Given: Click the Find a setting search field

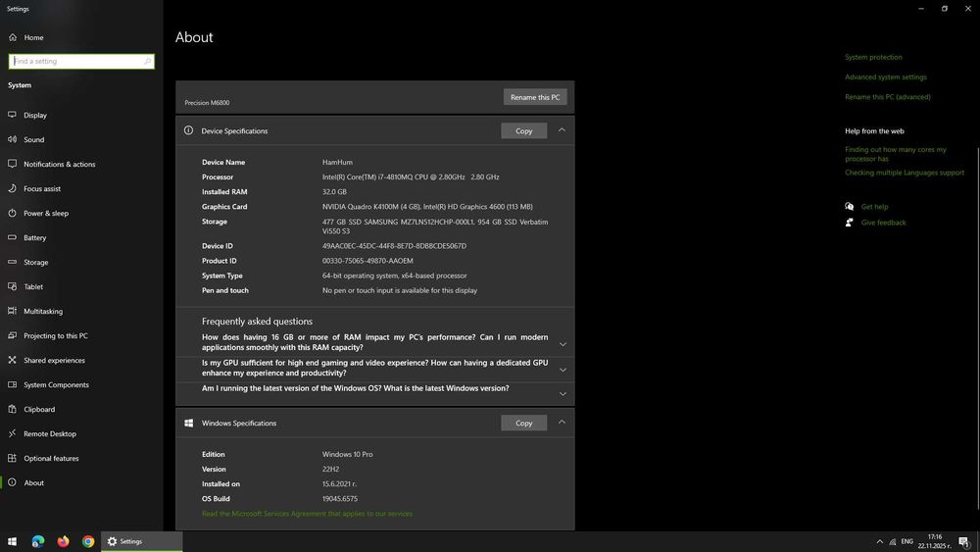Looking at the screenshot, I should pyautogui.click(x=81, y=61).
